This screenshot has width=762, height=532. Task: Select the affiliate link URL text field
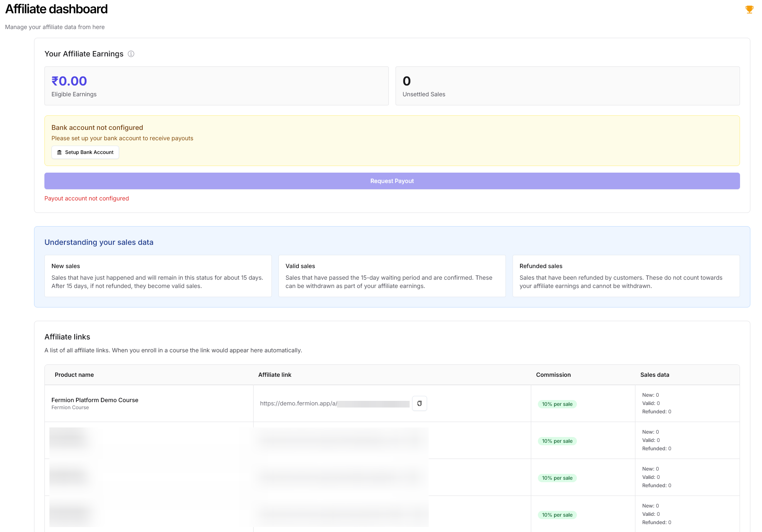(332, 403)
